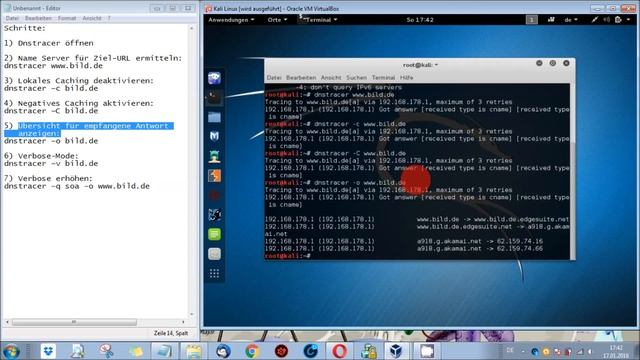
Task: Open Hilfe menu in the Kali terminal
Action: [x=407, y=78]
